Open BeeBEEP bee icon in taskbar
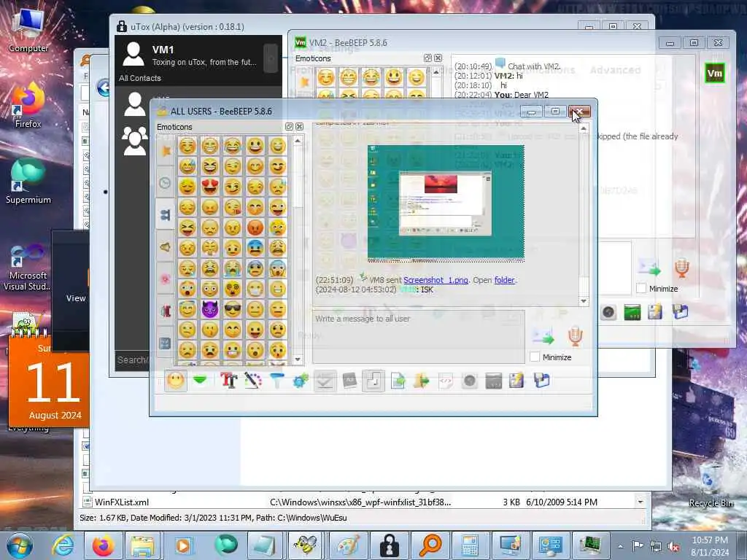This screenshot has height=560, width=747. (306, 545)
